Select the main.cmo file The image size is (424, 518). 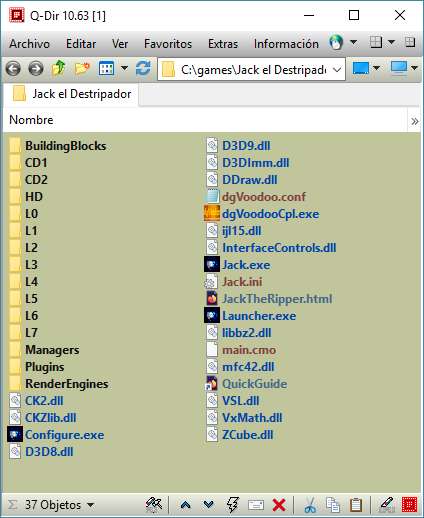(240, 350)
